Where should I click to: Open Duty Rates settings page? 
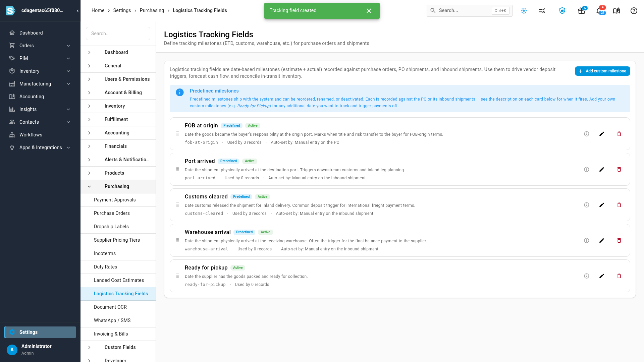(x=118, y=267)
